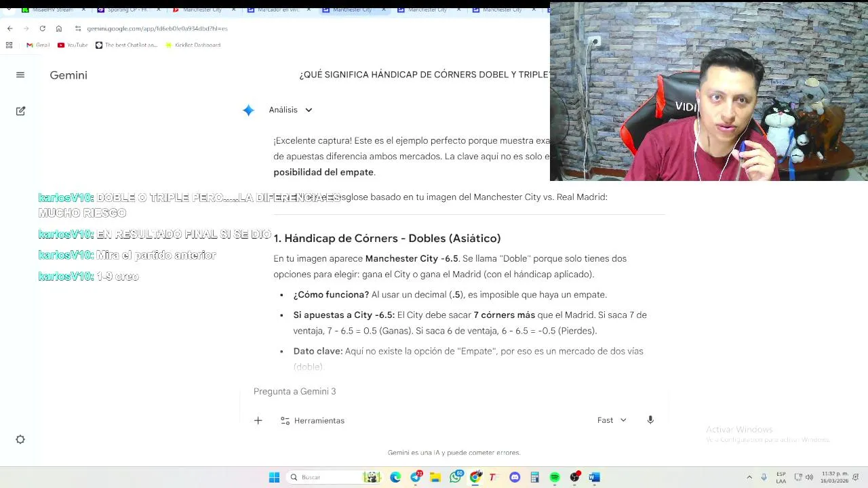Click chat message 'EN RESULTADO FINAL SI SE DIO'

pyautogui.click(x=184, y=235)
